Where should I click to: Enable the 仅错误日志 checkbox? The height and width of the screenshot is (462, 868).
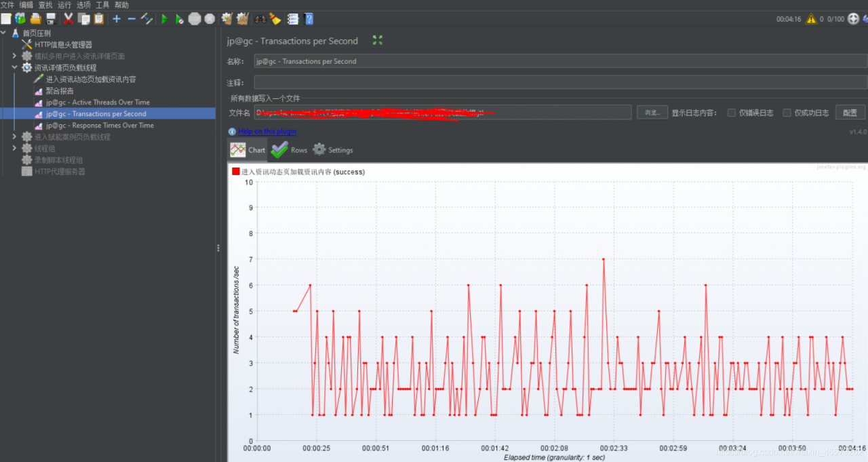point(732,113)
